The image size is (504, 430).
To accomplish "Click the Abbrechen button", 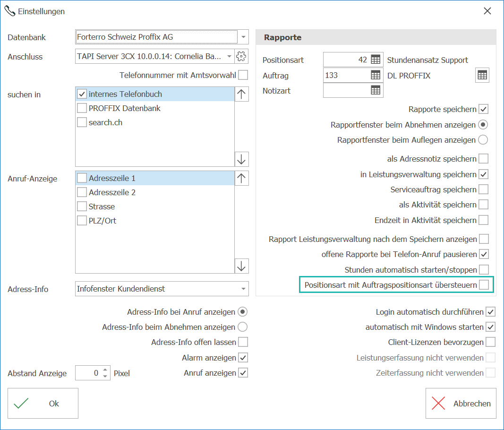I will point(461,404).
